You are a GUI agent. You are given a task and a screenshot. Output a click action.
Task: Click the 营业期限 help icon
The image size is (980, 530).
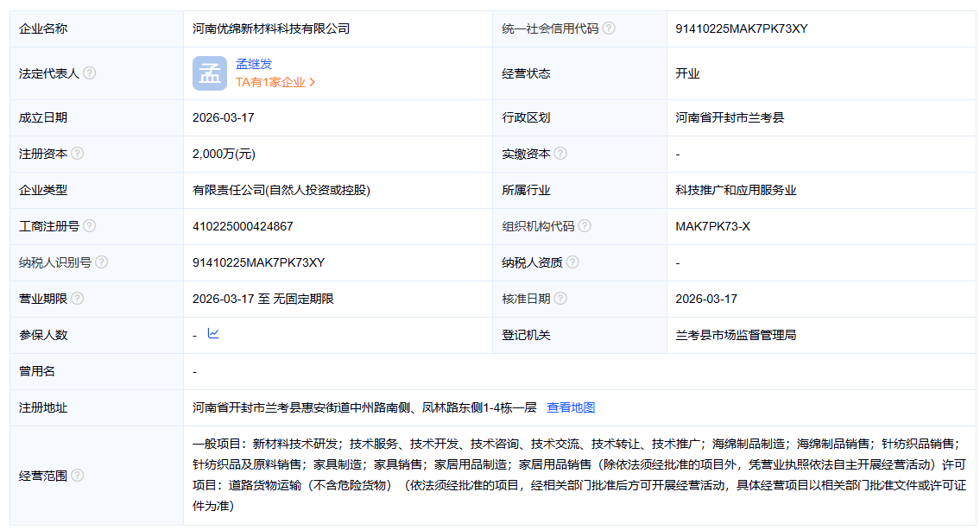[x=78, y=299]
